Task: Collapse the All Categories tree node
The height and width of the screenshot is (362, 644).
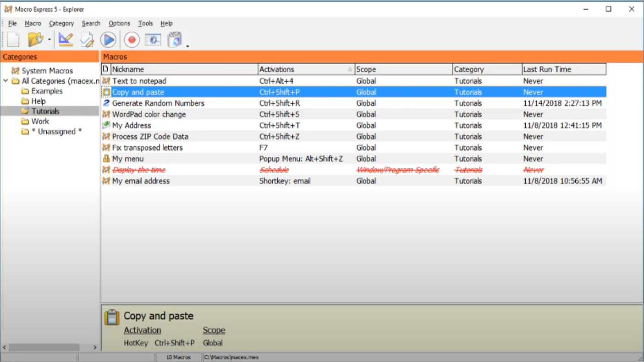Action: point(6,81)
